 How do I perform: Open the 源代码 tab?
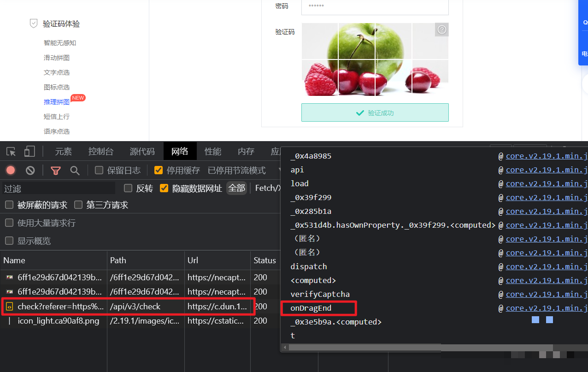click(x=142, y=152)
